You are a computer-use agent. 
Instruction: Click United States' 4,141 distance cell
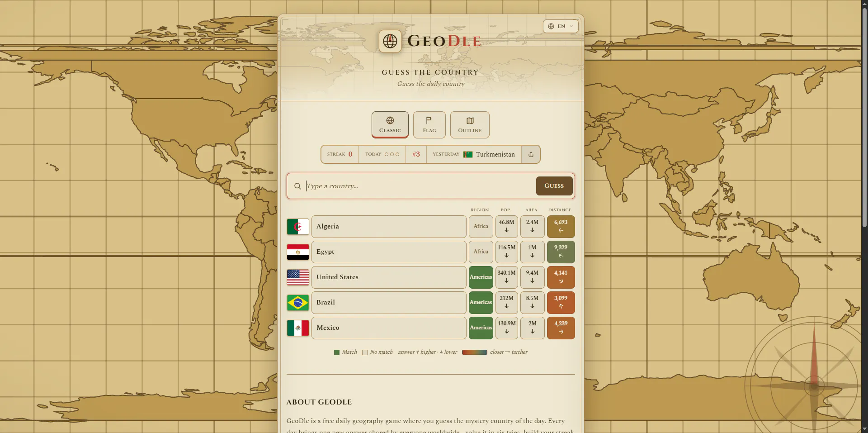(561, 277)
